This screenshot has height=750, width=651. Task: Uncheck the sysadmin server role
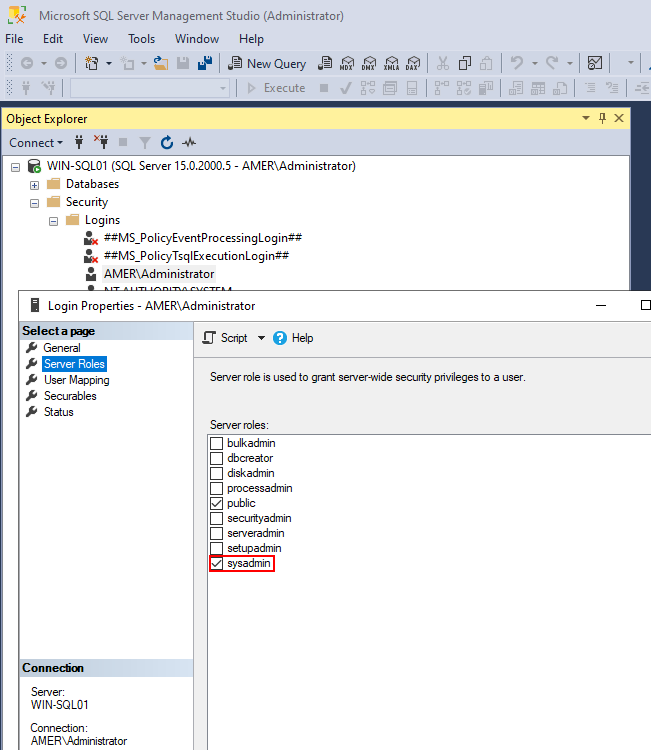click(217, 564)
